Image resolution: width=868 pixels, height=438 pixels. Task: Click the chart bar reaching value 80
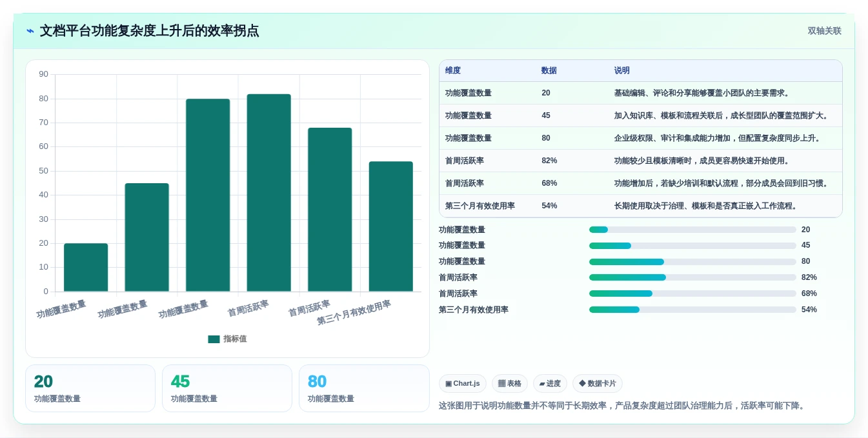(x=208, y=195)
